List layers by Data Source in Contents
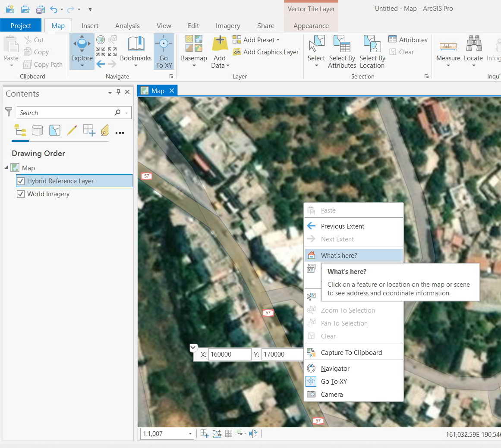This screenshot has width=501, height=448. tap(38, 130)
